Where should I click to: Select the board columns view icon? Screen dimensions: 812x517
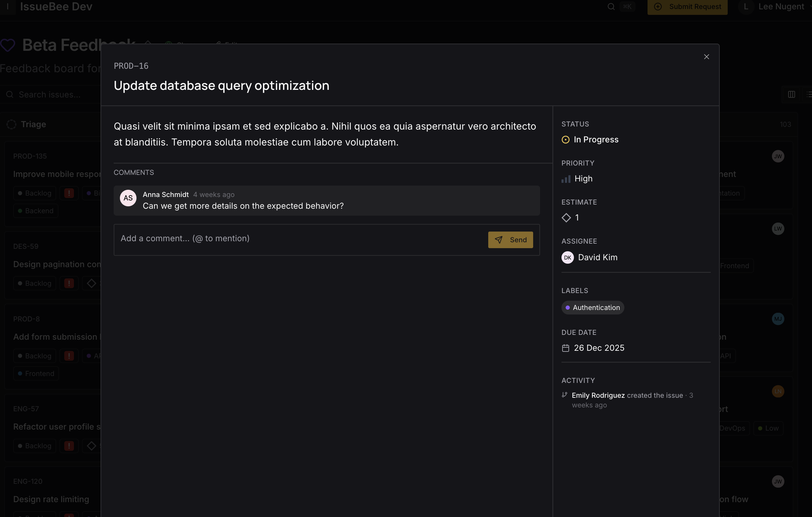tap(791, 94)
